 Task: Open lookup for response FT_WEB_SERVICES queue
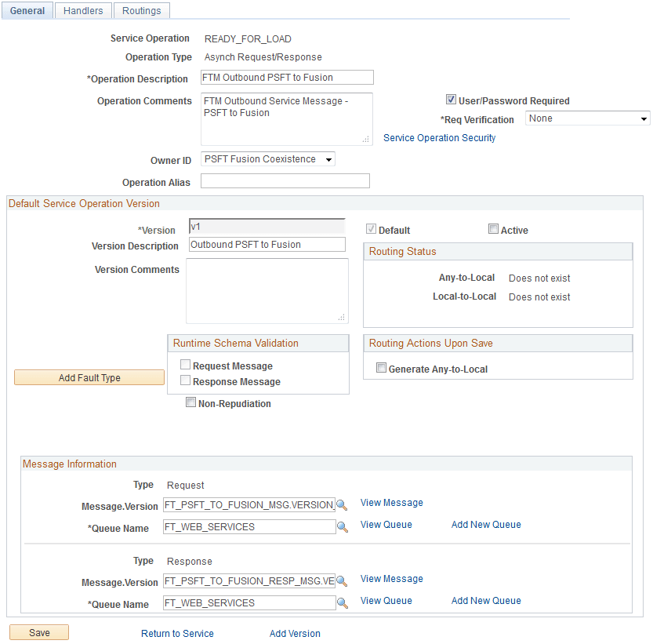point(342,603)
